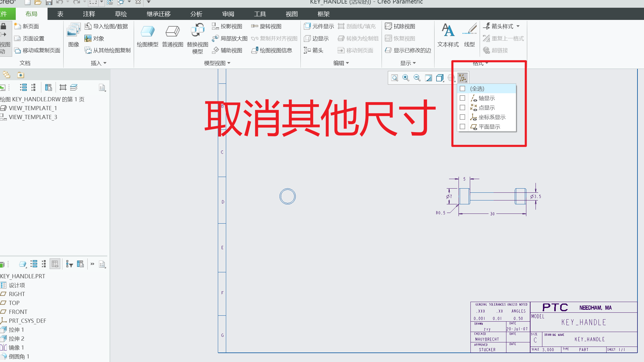Open the 箭头样式 dropdown

tap(519, 26)
